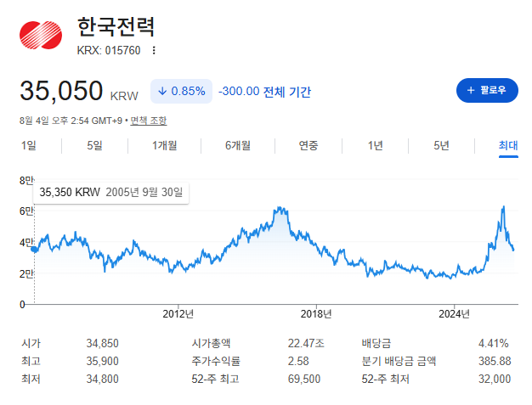Click the 2012년 axis label on chart

[178, 314]
